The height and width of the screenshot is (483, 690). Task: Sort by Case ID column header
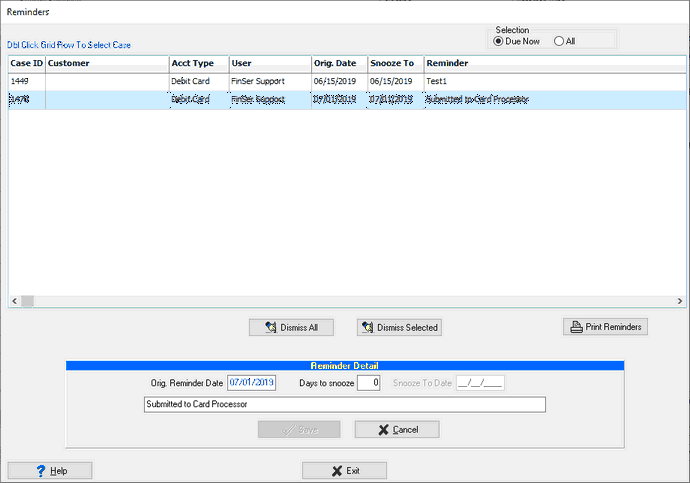(x=26, y=64)
